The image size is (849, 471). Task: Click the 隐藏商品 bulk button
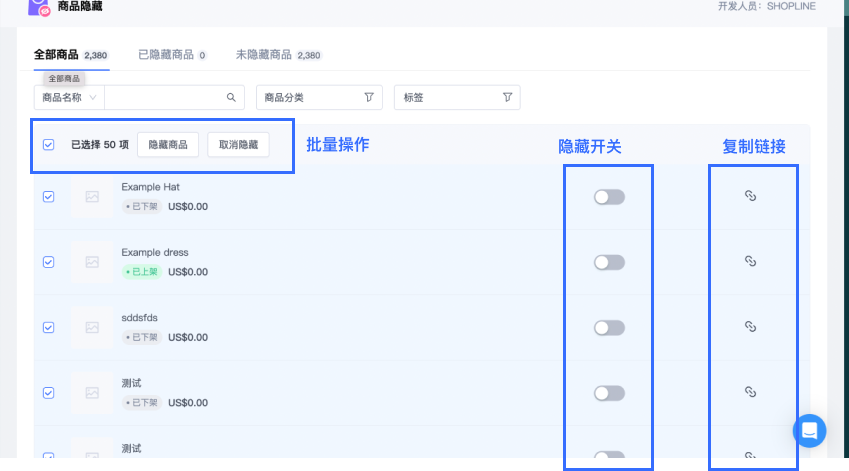point(168,145)
